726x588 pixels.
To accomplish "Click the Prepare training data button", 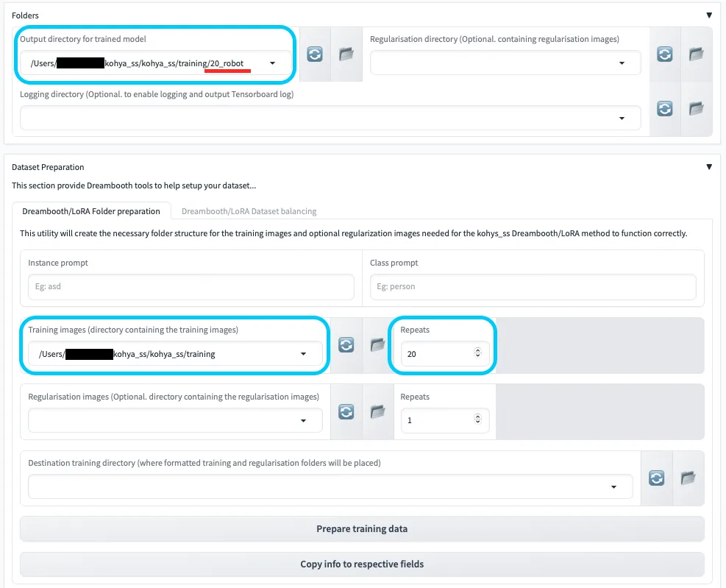I will pos(362,529).
